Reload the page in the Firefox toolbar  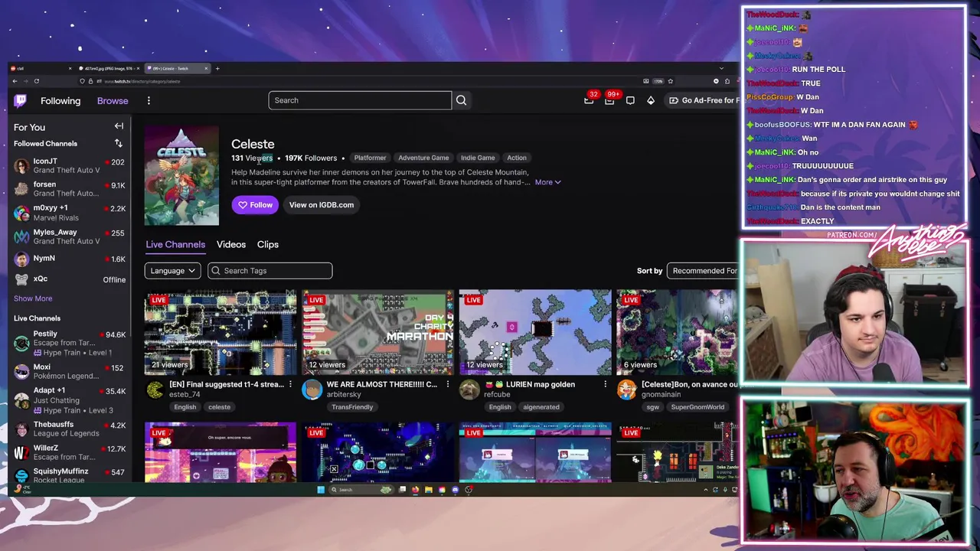[36, 81]
